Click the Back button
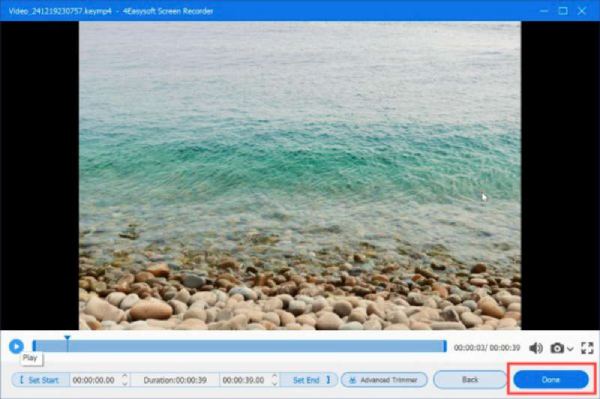Viewport: 600px width, 399px height. [x=470, y=379]
